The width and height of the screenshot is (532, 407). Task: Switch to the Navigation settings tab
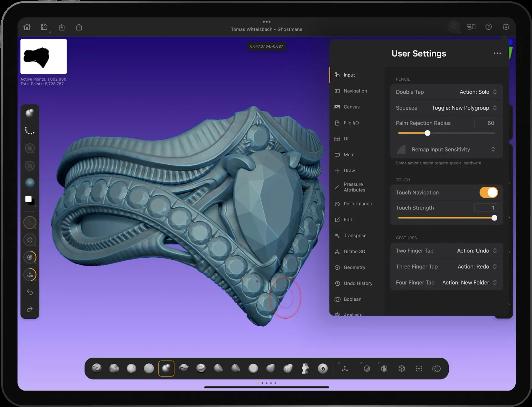pyautogui.click(x=355, y=91)
